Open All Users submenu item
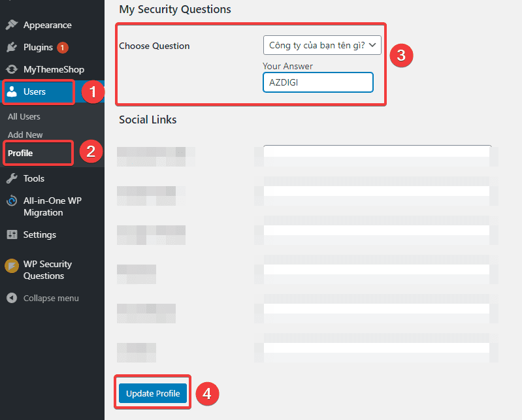The height and width of the screenshot is (420, 522). pos(24,116)
